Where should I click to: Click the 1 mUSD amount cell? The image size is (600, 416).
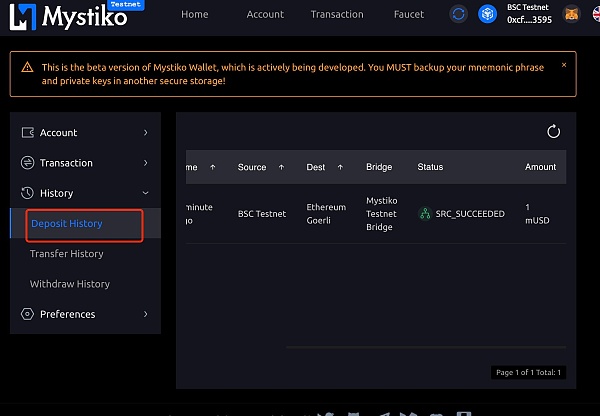click(x=537, y=214)
